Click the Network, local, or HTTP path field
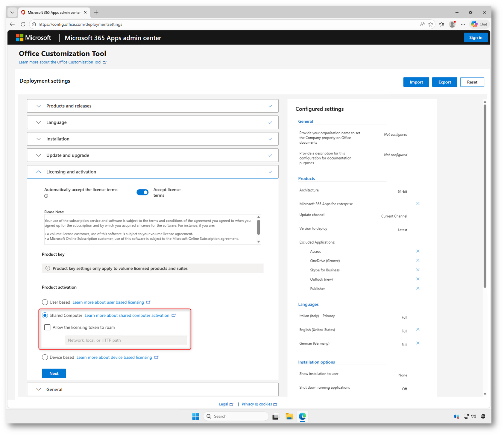The height and width of the screenshot is (436, 504). tap(126, 340)
